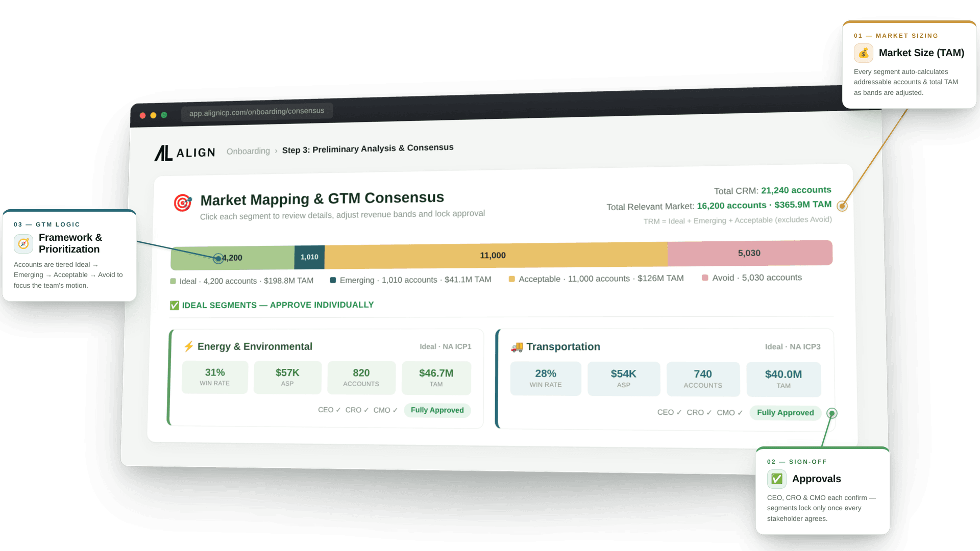Click the $57K ASP tile
Image resolution: width=980 pixels, height=551 pixels.
point(287,378)
